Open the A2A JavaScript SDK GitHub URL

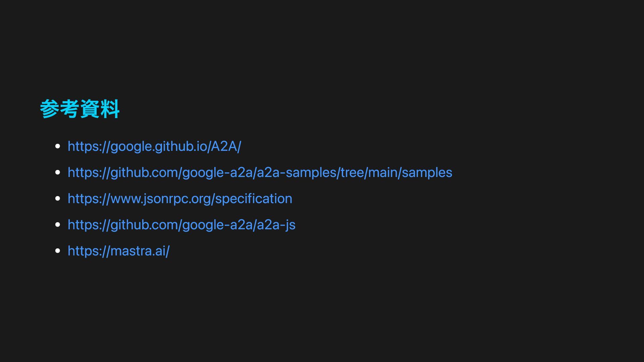pos(181,225)
